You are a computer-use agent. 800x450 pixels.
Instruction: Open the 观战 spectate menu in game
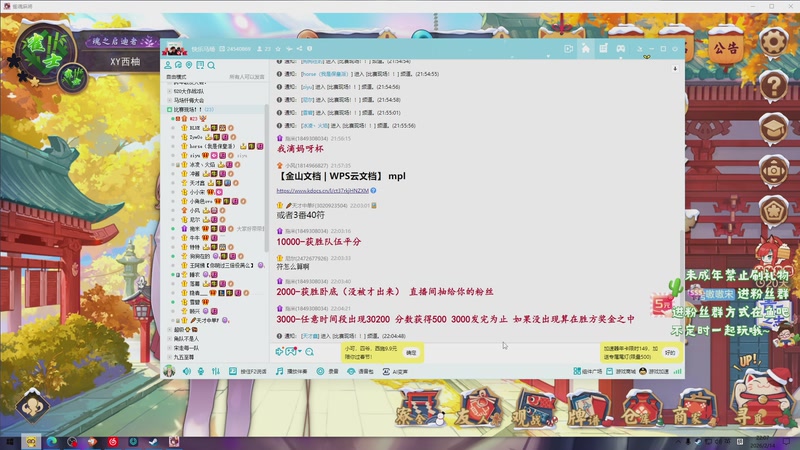[x=534, y=411]
